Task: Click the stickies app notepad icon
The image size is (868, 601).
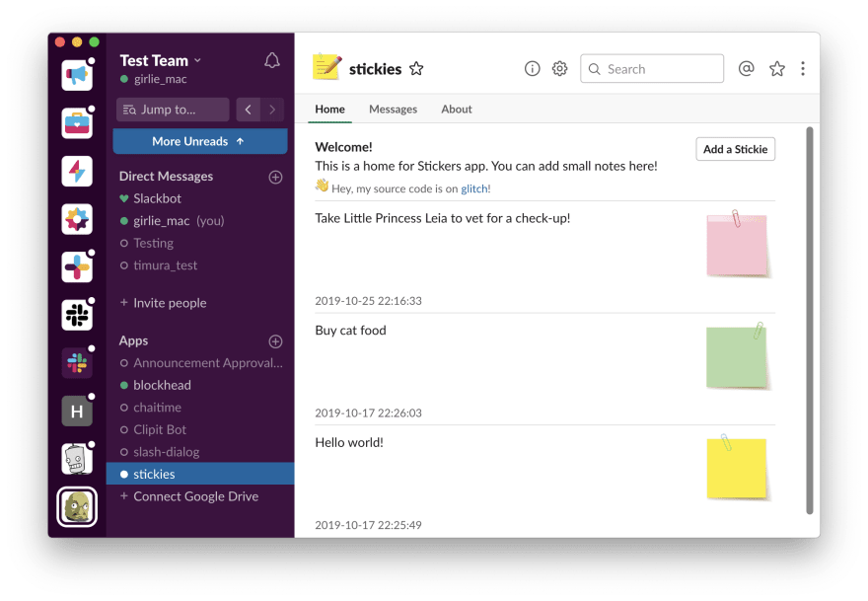Action: [x=326, y=67]
